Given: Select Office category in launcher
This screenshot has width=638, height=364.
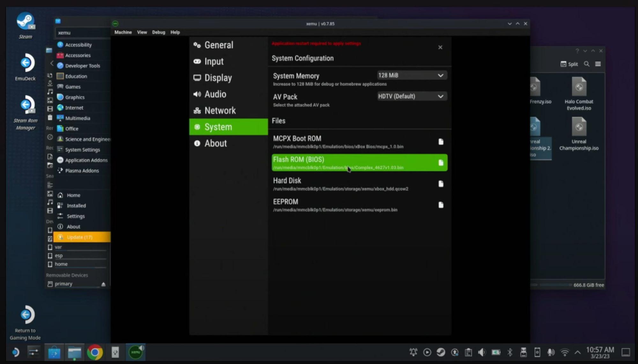Looking at the screenshot, I should point(82,129).
